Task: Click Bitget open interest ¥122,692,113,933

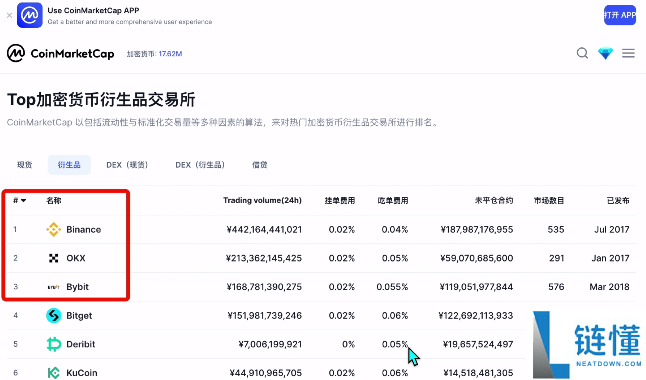Action: pyautogui.click(x=476, y=316)
